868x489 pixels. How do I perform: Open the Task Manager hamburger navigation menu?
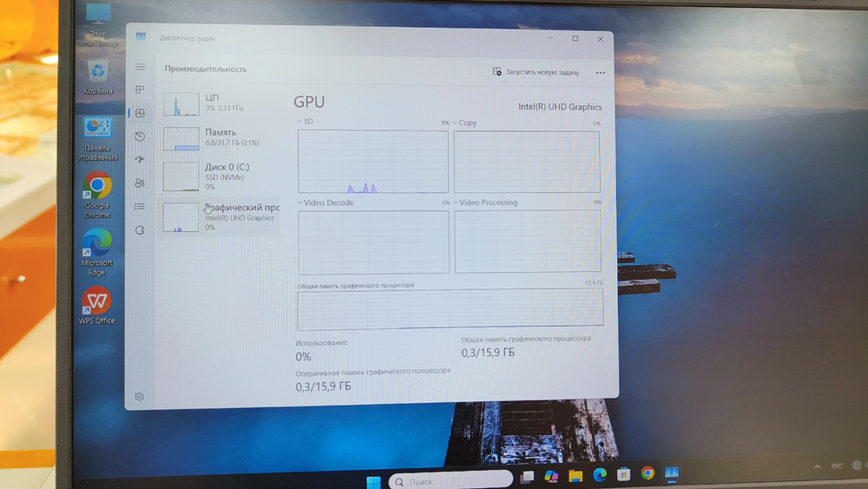point(140,67)
